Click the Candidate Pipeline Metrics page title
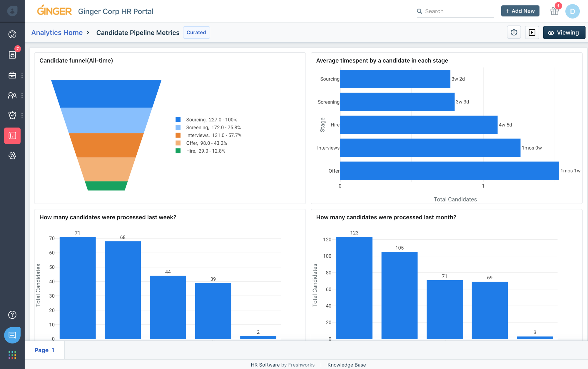Image resolution: width=588 pixels, height=369 pixels. [x=138, y=32]
